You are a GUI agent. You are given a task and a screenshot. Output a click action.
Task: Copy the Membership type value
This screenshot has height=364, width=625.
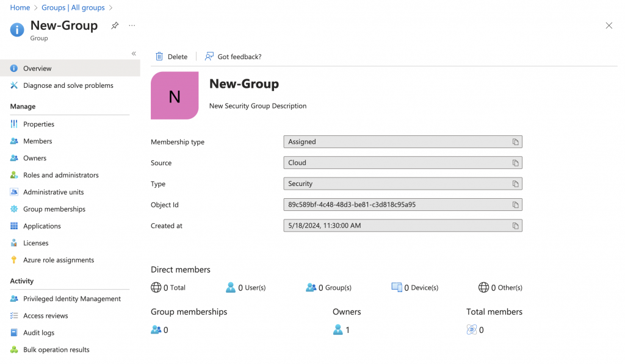click(515, 142)
